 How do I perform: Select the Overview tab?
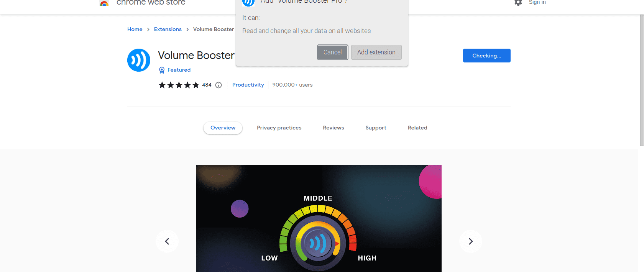pos(223,128)
